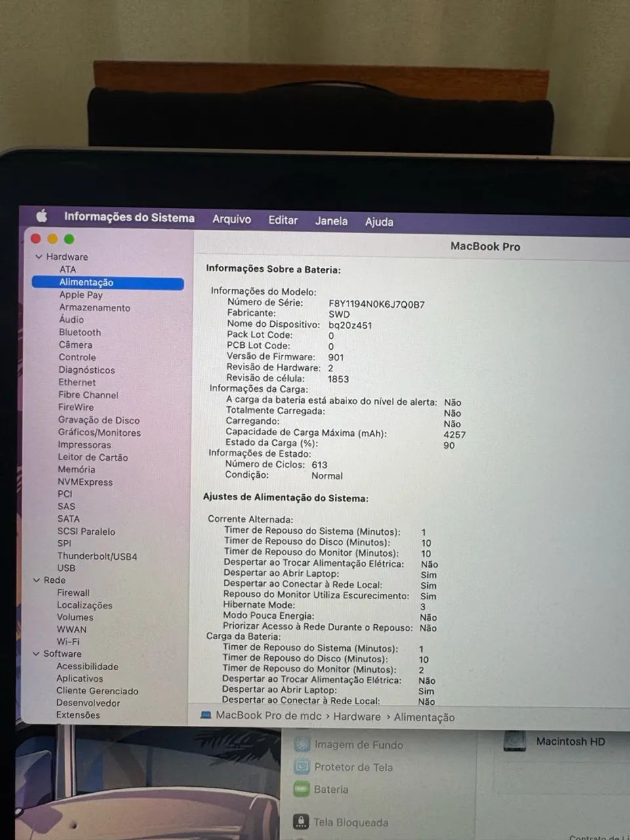Select Leitor de Cartão in sidebar
Screen dimensions: 630x840
[93, 457]
